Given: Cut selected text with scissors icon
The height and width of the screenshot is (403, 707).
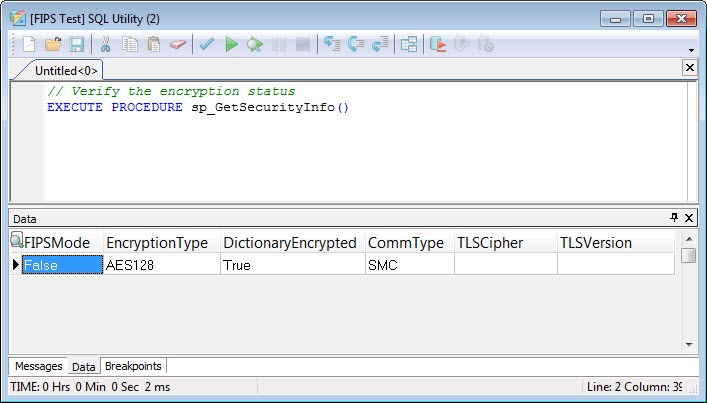Looking at the screenshot, I should 106,44.
